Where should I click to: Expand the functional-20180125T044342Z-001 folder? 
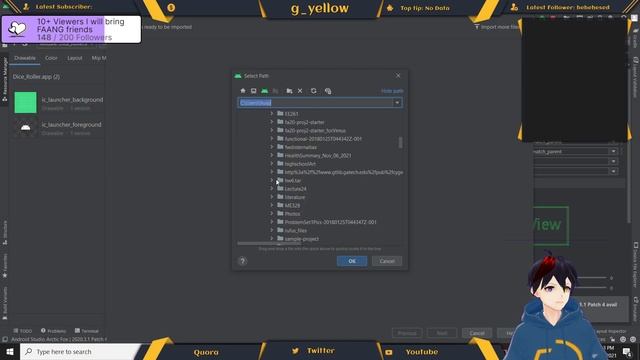click(x=272, y=138)
